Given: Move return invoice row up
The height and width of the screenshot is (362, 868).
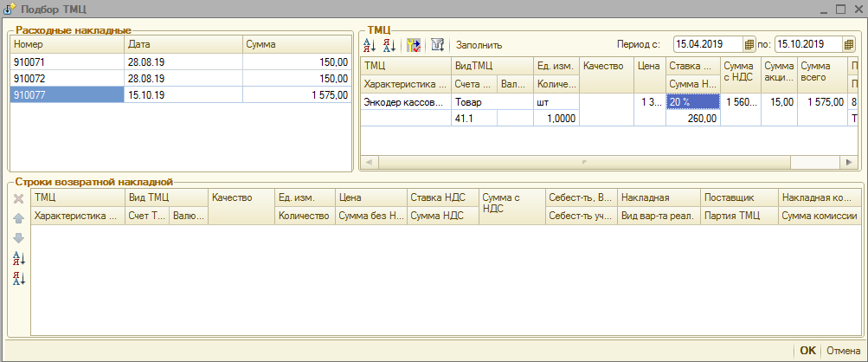Looking at the screenshot, I should [x=19, y=218].
